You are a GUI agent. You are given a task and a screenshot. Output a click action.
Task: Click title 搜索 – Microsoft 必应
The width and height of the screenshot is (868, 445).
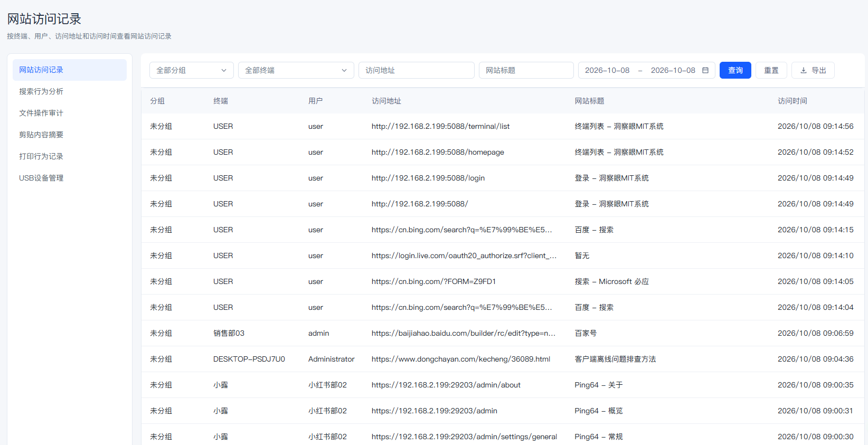[612, 281]
